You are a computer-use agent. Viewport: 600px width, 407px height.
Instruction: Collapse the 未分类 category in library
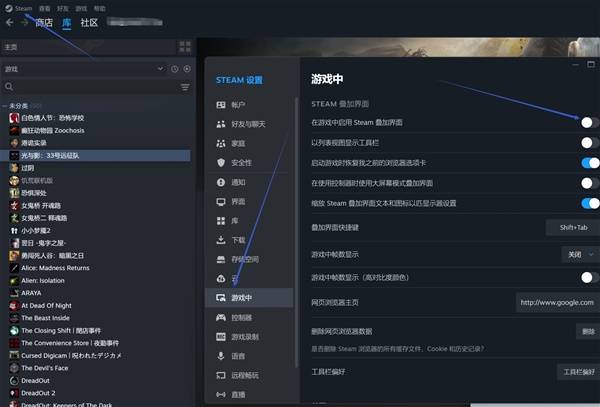coord(5,106)
